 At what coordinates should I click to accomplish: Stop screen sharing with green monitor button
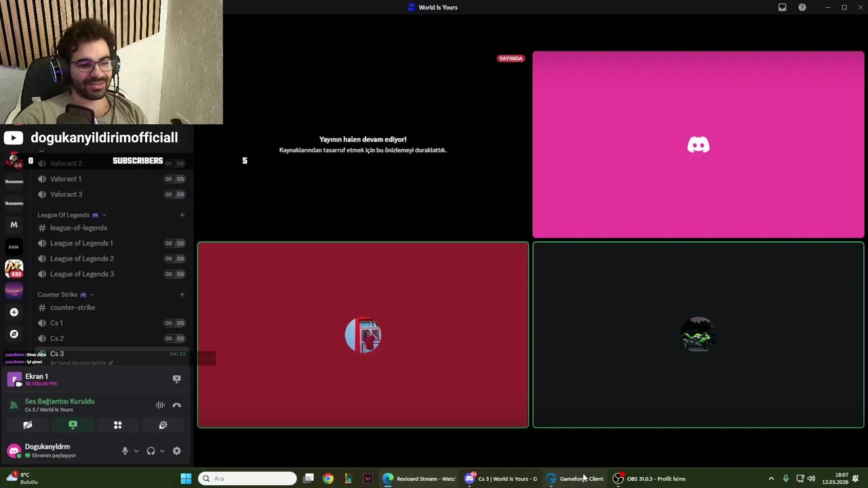pos(73,425)
